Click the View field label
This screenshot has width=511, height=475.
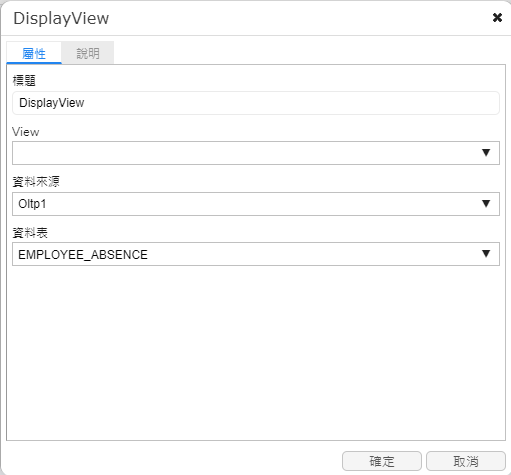click(x=26, y=132)
